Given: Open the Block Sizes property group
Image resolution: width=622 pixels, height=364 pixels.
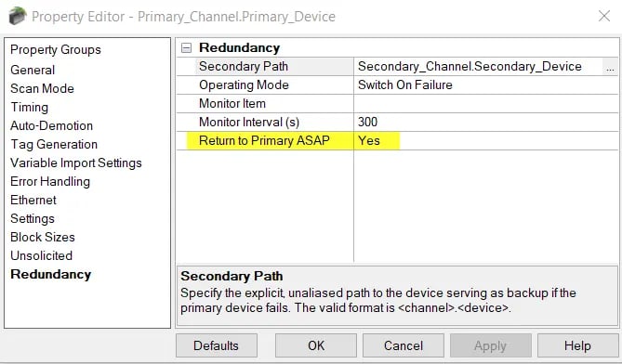Looking at the screenshot, I should 43,237.
